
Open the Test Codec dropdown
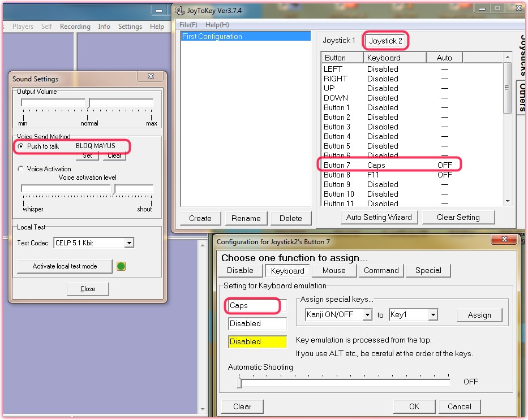click(x=129, y=243)
